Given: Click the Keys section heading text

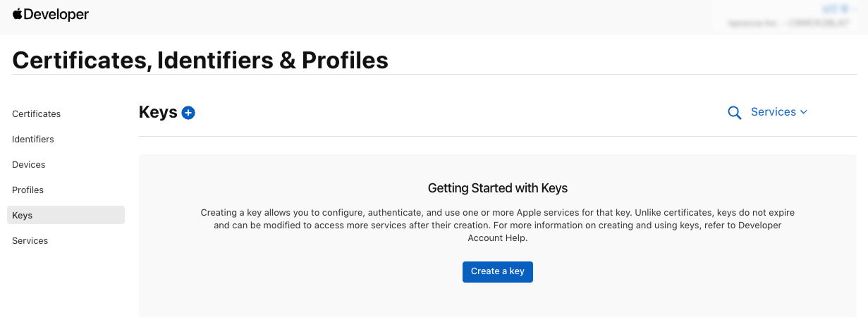Looking at the screenshot, I should pos(158,113).
